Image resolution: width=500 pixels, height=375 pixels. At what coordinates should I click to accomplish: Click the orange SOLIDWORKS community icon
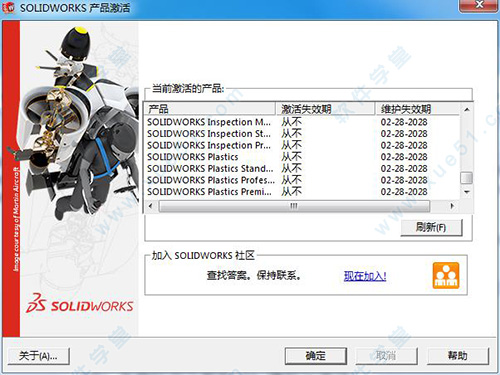(x=446, y=275)
